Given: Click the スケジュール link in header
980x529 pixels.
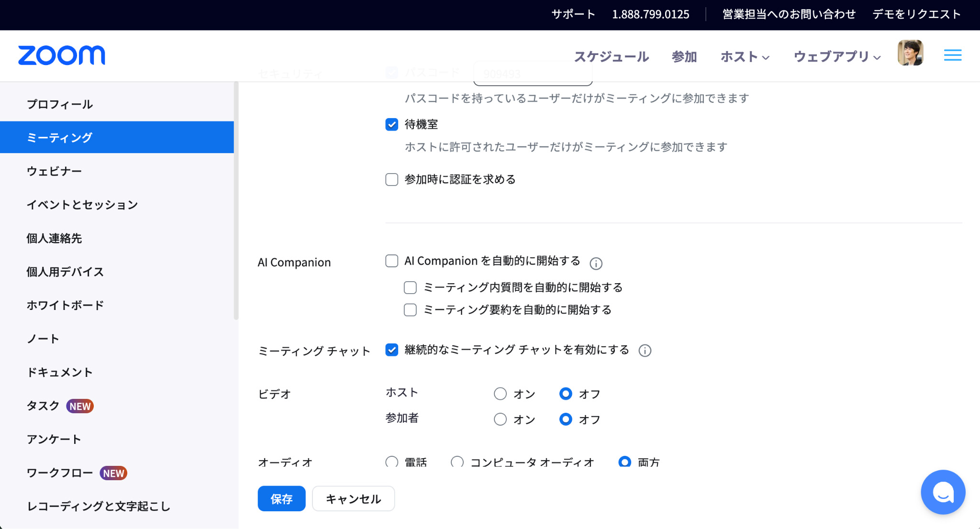Looking at the screenshot, I should point(611,57).
